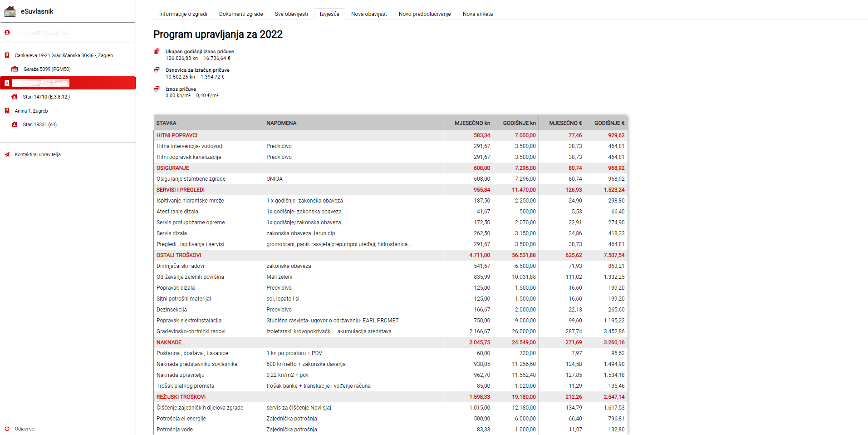868x435 pixels.
Task: Click the Garaža 5099 garage icon
Action: click(x=15, y=69)
